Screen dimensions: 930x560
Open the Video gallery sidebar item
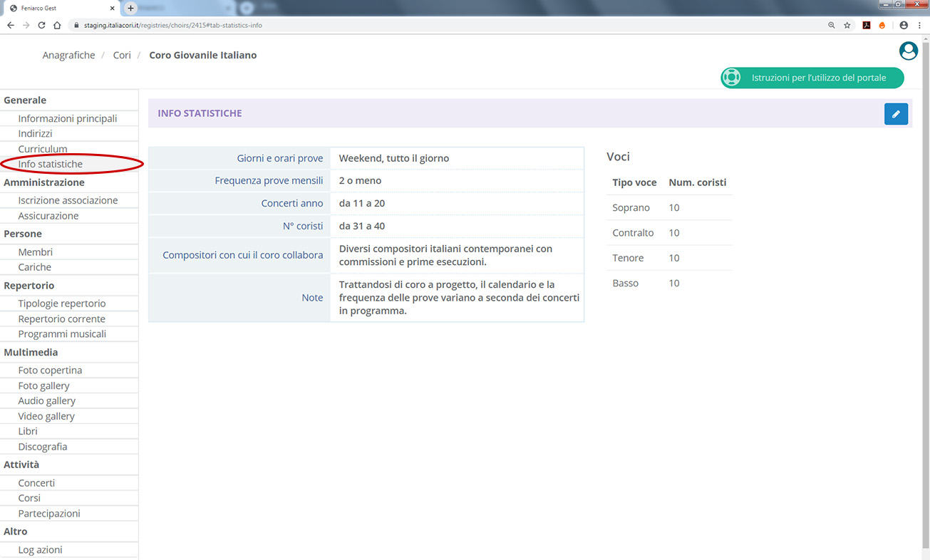coord(46,416)
